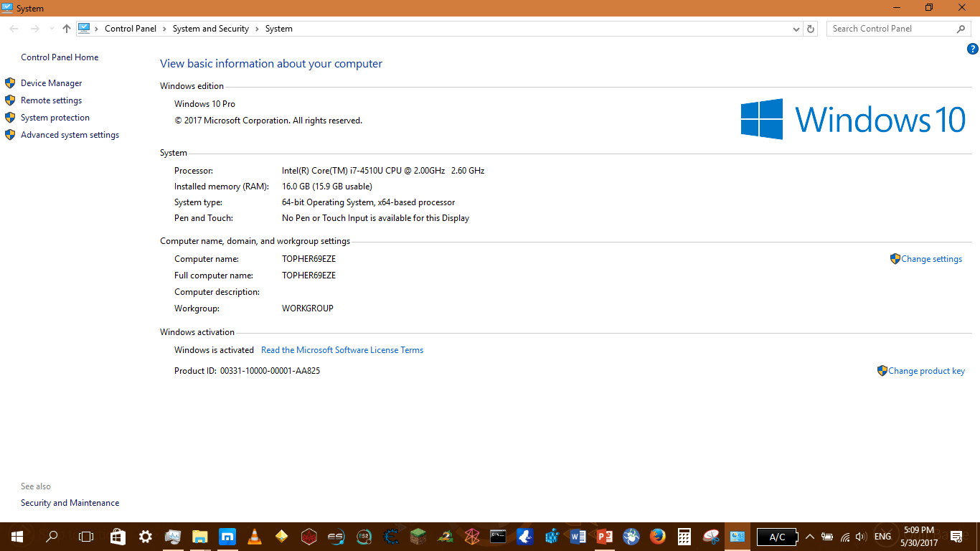This screenshot has width=980, height=551.
Task: Open Advanced system settings
Action: click(70, 135)
